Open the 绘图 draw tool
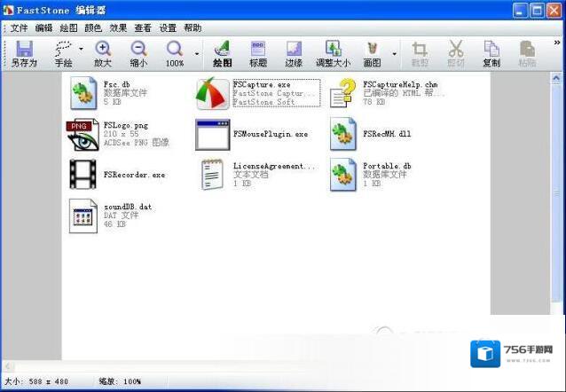 coord(222,53)
